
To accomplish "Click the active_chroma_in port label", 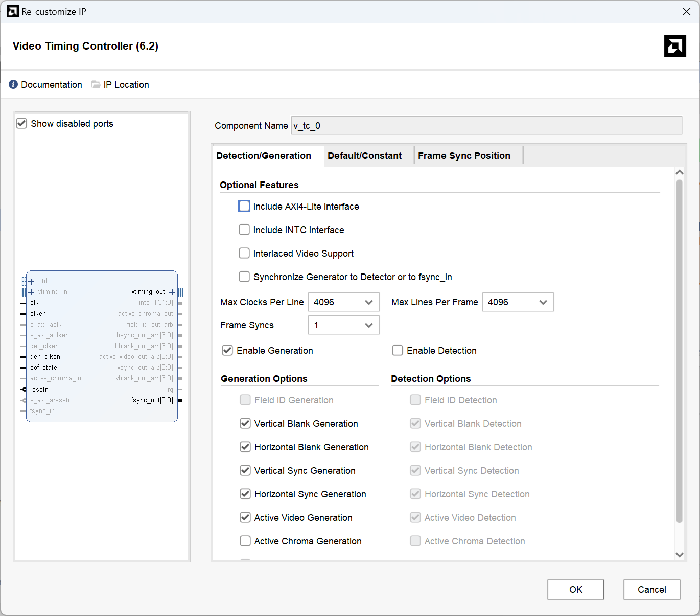I will click(56, 378).
